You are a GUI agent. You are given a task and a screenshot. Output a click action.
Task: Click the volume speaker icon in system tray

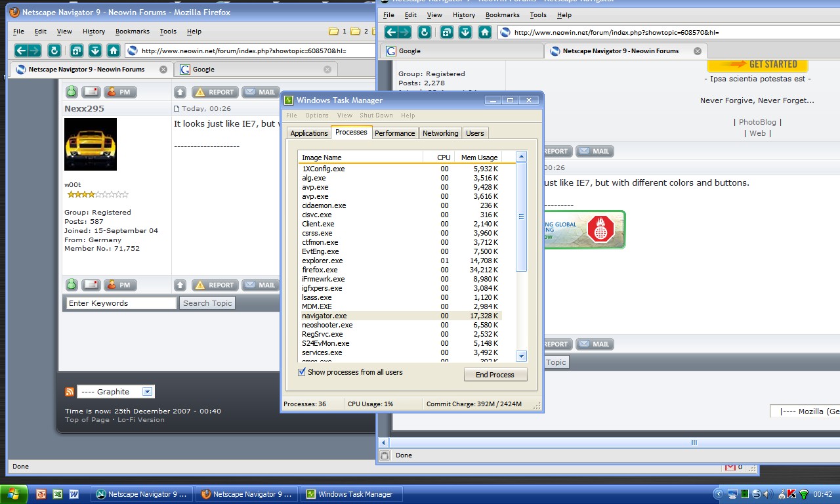point(767,494)
